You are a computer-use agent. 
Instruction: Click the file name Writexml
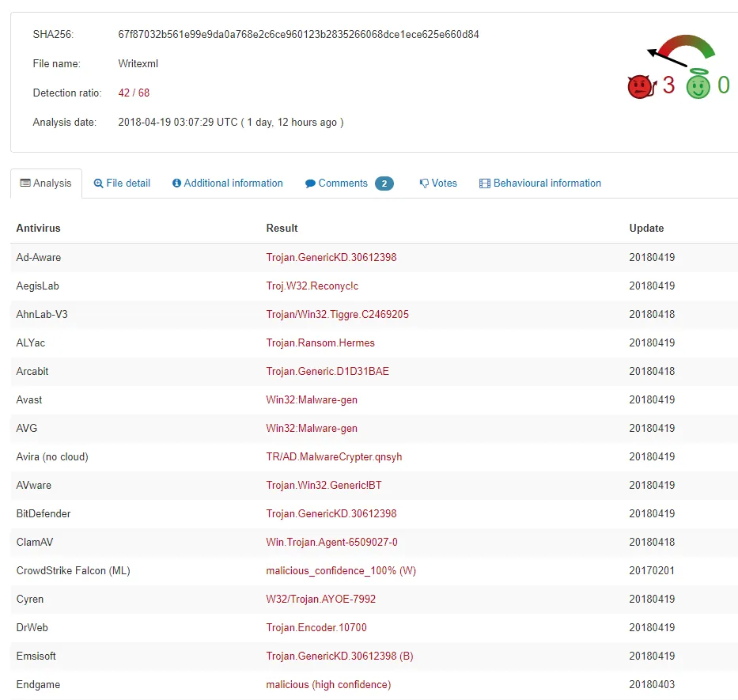coord(138,63)
